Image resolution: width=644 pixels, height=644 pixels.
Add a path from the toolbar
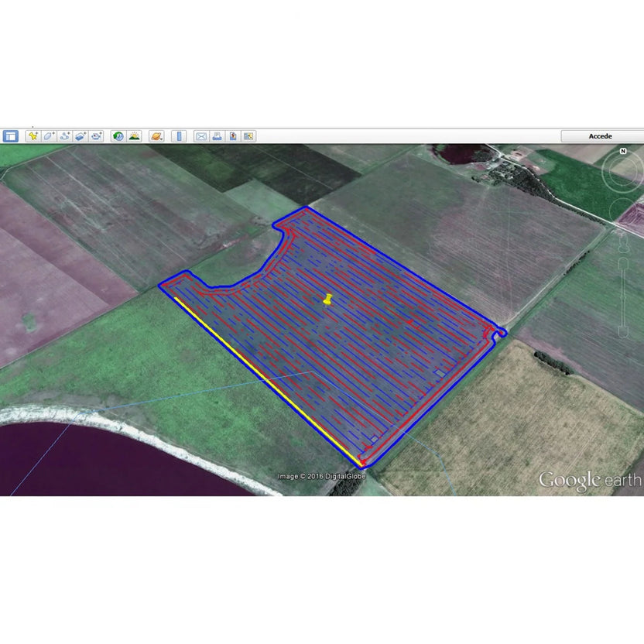(x=64, y=136)
